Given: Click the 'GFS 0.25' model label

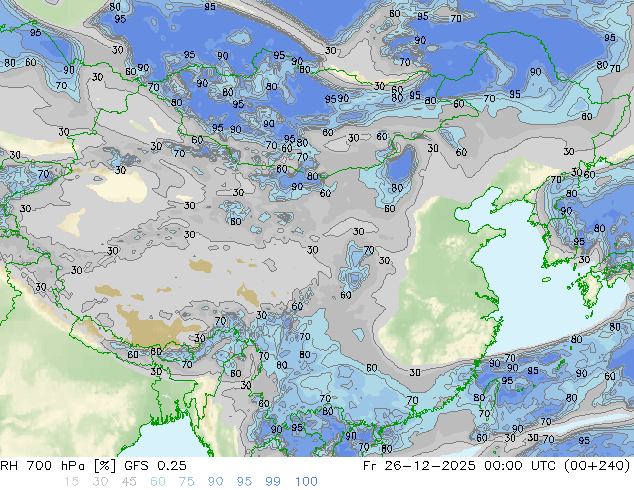Looking at the screenshot, I should (x=155, y=466).
